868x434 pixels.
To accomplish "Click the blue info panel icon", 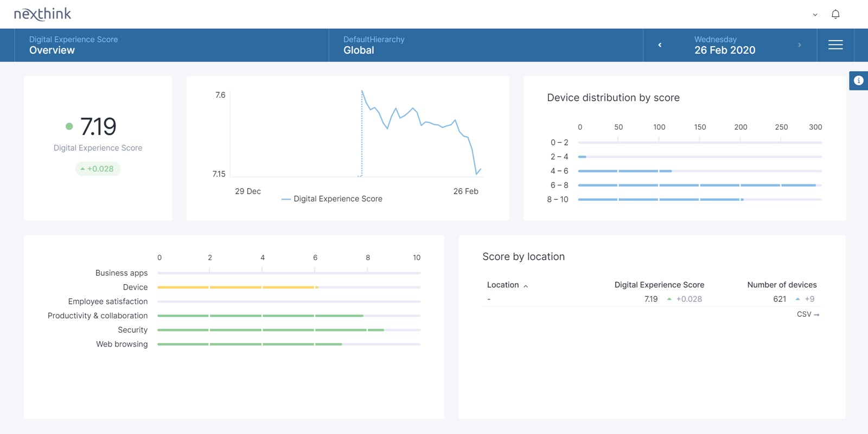I will (x=858, y=81).
